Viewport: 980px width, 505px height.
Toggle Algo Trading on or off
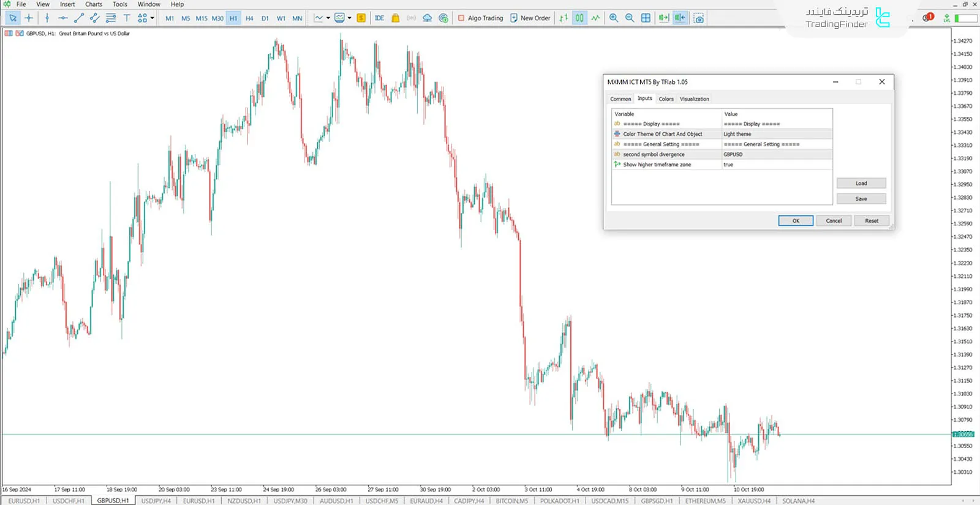pyautogui.click(x=480, y=18)
